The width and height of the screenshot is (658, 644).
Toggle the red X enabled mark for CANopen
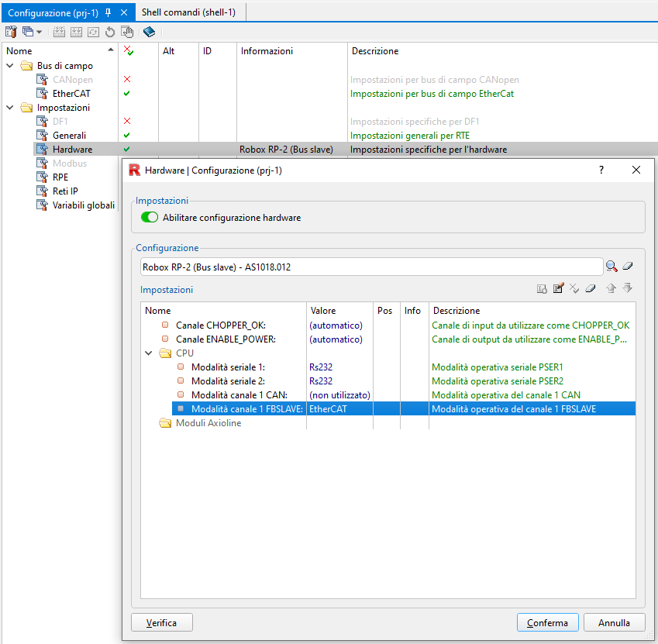[127, 79]
